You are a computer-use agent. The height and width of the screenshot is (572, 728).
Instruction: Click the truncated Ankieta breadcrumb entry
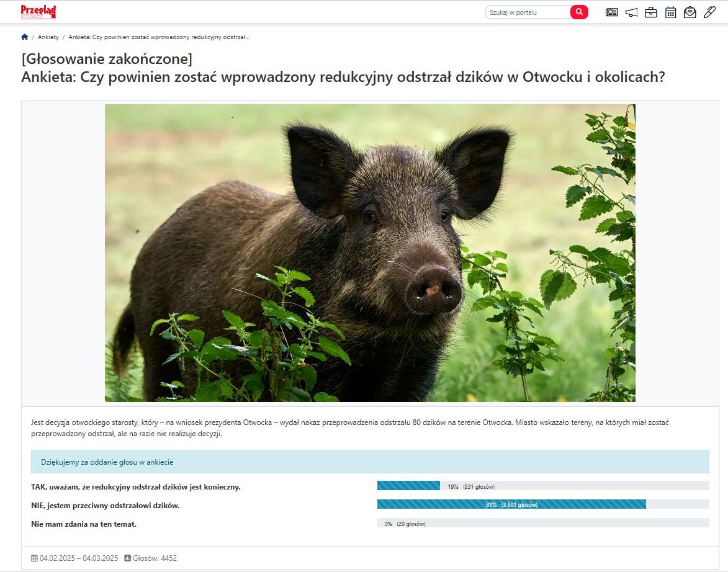point(159,37)
